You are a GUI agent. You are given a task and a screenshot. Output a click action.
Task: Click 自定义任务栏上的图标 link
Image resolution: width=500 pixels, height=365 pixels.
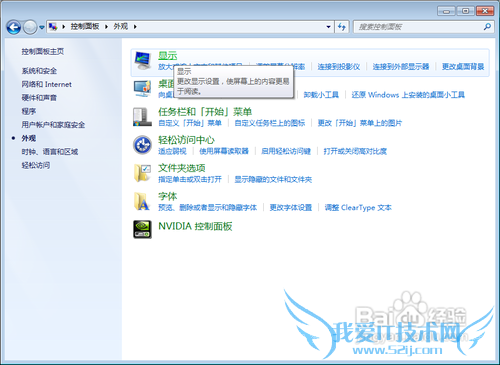point(270,123)
